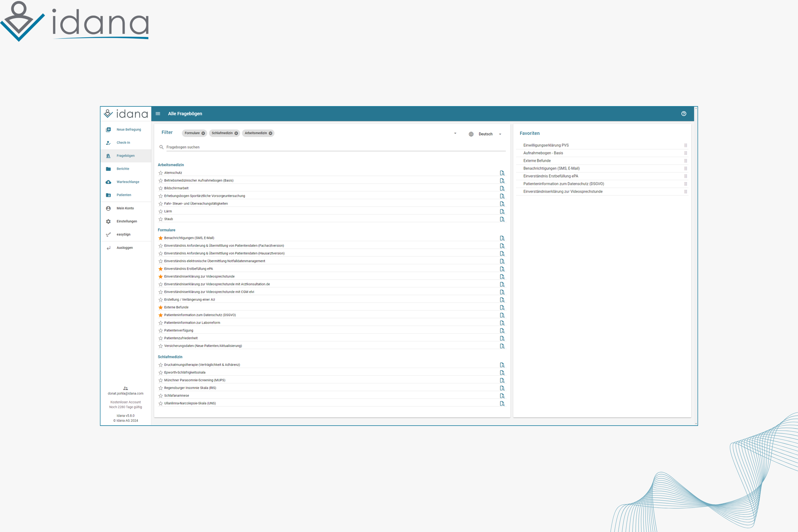Star the Epworth-Schläfrigkeitsskala questionnaire
Screen dimensions: 798x532
click(x=161, y=373)
